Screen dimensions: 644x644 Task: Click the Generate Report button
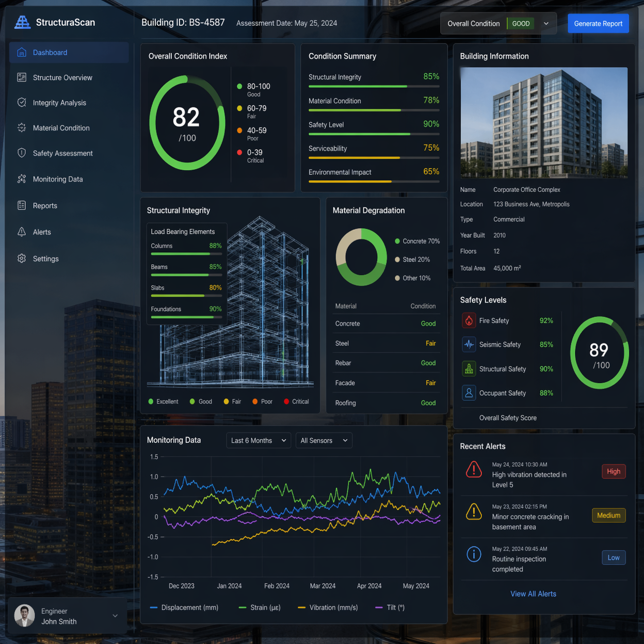(598, 24)
